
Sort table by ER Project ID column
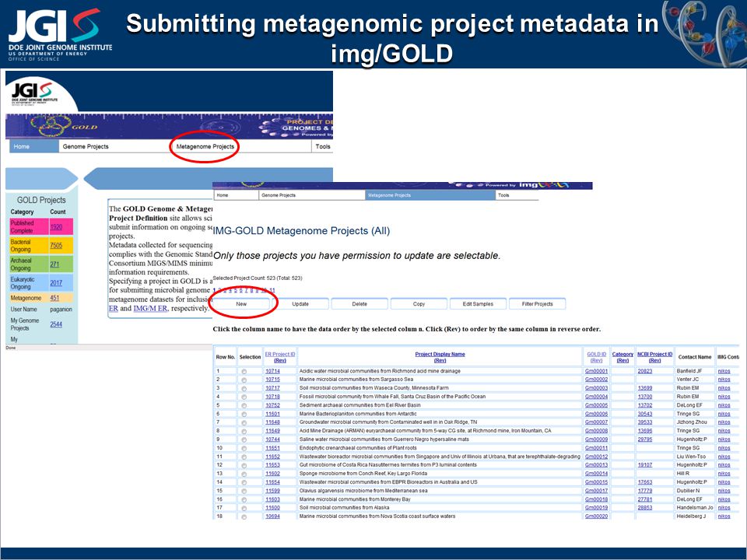(x=280, y=355)
